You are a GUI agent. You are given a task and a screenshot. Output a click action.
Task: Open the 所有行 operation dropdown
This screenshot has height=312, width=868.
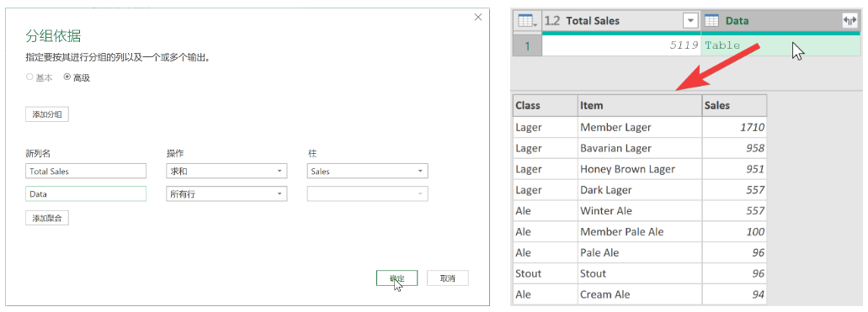(226, 194)
